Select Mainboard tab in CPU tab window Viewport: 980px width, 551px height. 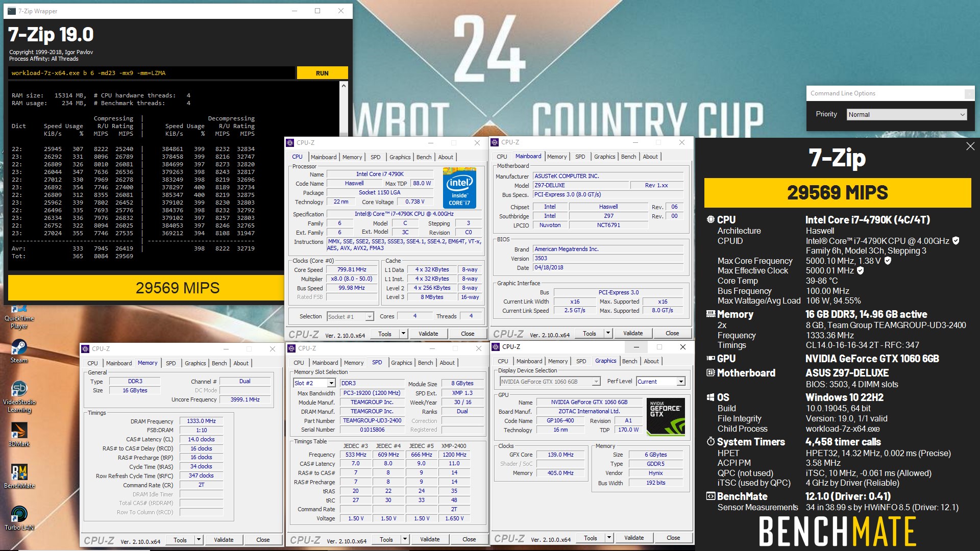point(324,157)
